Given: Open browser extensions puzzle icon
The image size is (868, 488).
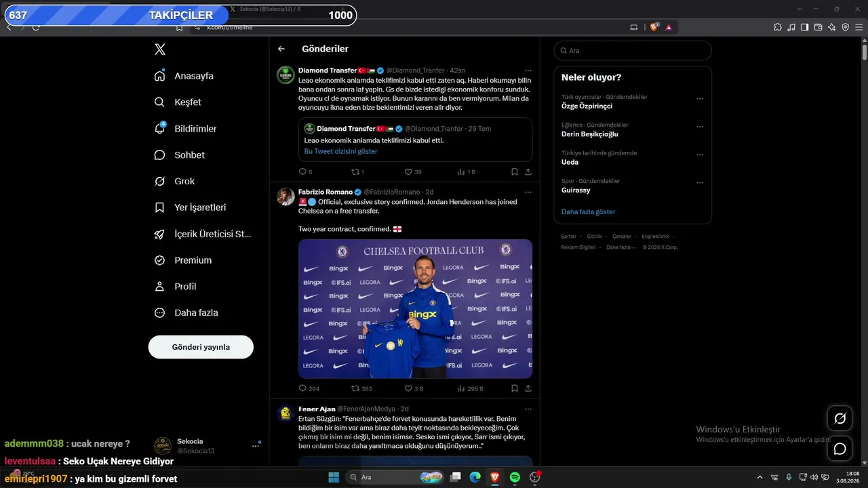Looking at the screenshot, I should tap(778, 27).
